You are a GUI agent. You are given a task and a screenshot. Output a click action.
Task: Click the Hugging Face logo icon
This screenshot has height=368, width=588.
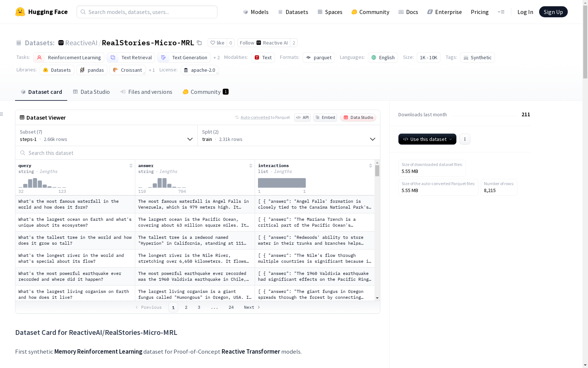click(20, 12)
